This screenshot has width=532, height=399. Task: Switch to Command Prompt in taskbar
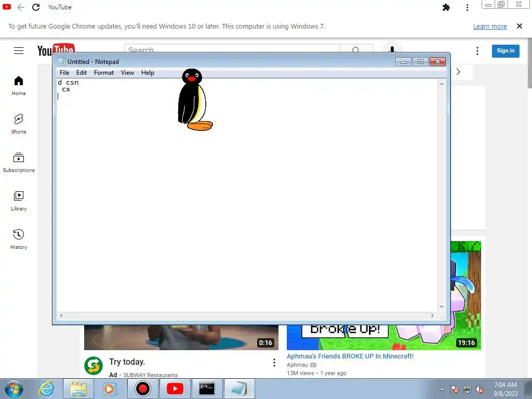(207, 389)
